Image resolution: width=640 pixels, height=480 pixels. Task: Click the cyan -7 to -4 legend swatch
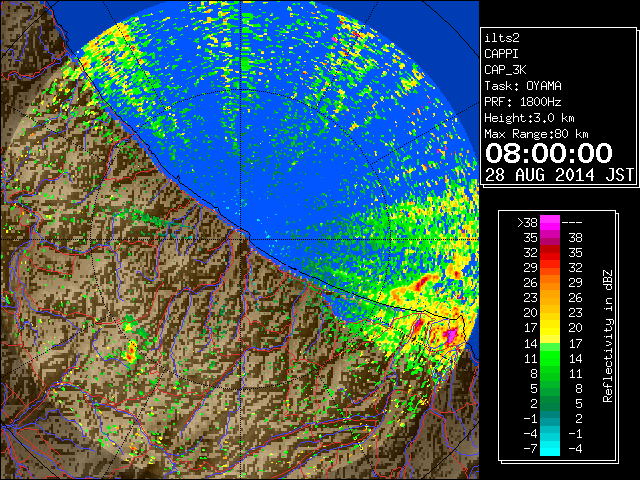click(x=550, y=448)
